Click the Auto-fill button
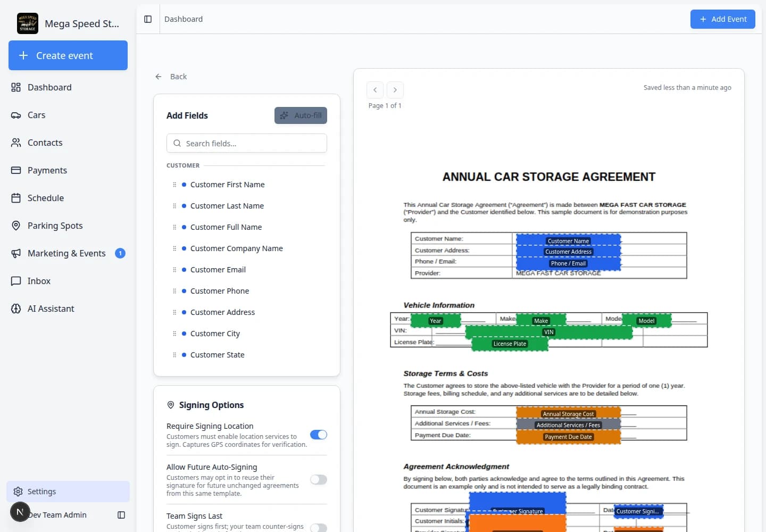Screen dimensions: 766x532 pyautogui.click(x=301, y=115)
